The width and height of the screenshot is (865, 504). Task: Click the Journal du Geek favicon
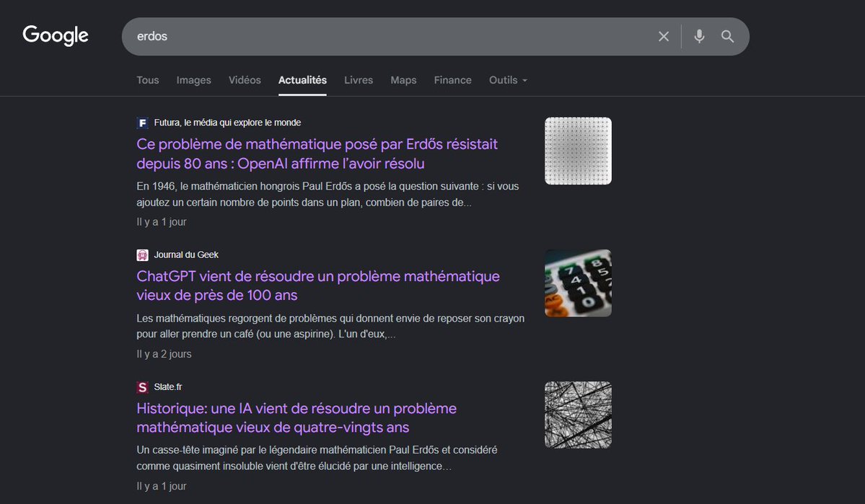tap(142, 255)
